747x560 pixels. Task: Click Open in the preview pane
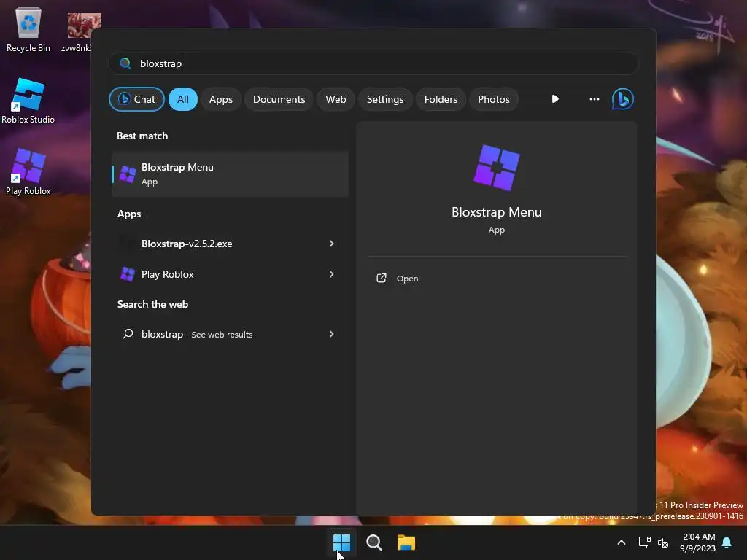click(x=398, y=279)
